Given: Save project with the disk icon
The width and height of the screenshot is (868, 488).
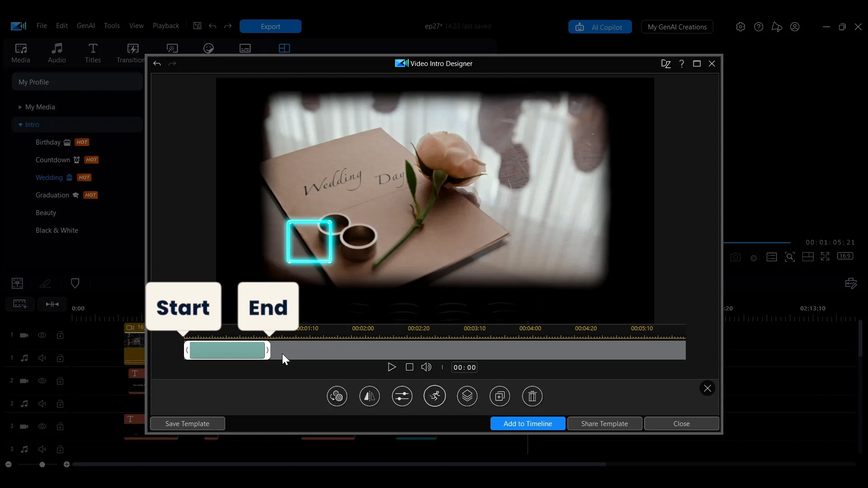Looking at the screenshot, I should pos(197,26).
